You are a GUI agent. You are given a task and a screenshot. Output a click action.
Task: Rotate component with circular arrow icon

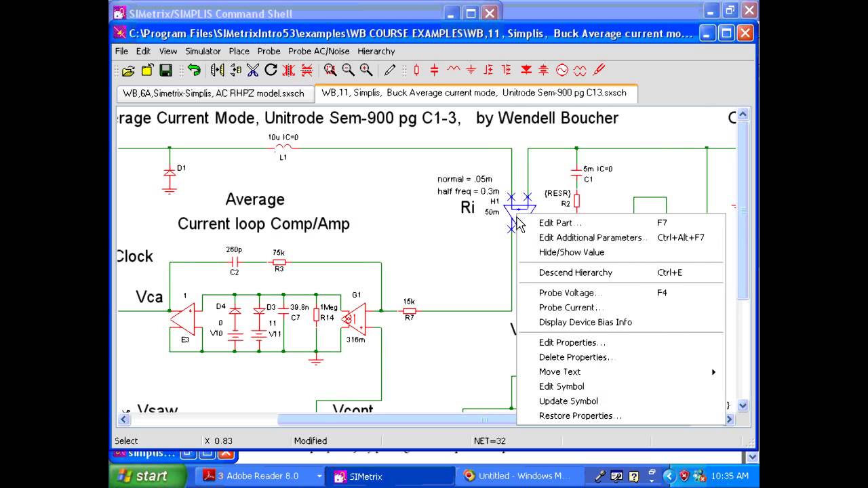pyautogui.click(x=271, y=70)
